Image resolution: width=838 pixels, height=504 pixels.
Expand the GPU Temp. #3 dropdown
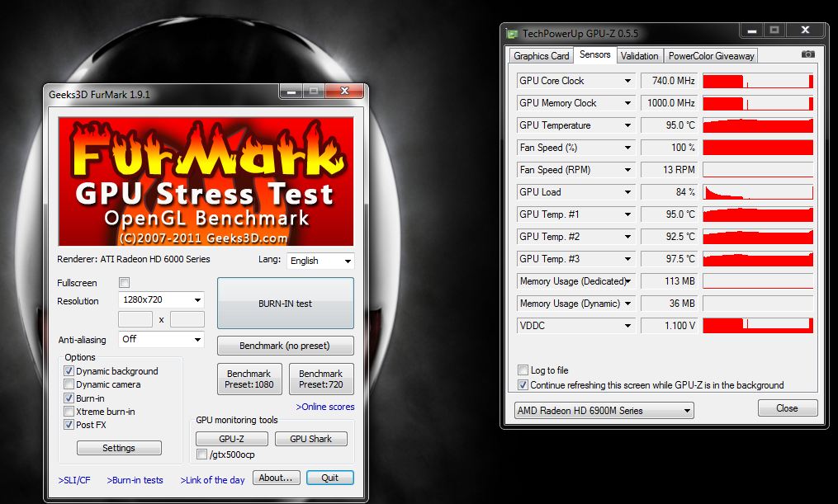628,259
